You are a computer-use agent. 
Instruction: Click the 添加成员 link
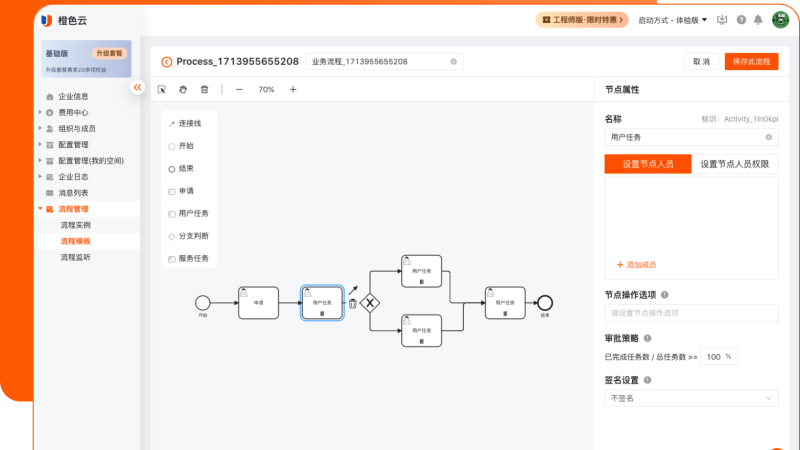click(636, 265)
